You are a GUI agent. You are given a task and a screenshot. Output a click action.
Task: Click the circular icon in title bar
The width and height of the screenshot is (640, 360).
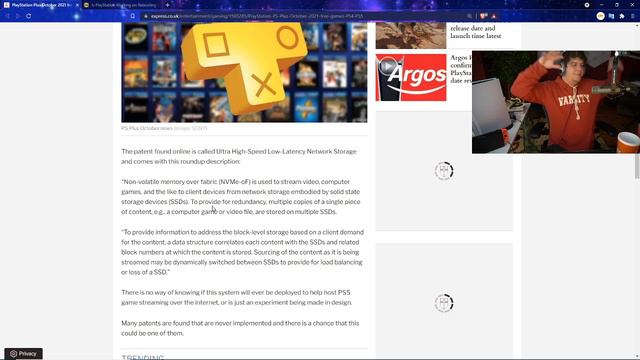point(587,5)
